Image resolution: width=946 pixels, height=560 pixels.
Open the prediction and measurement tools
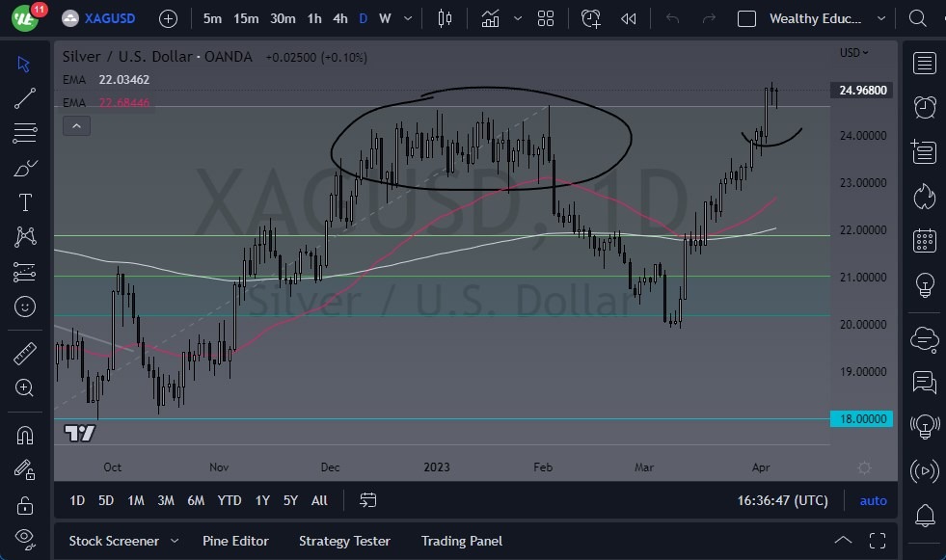pyautogui.click(x=24, y=272)
